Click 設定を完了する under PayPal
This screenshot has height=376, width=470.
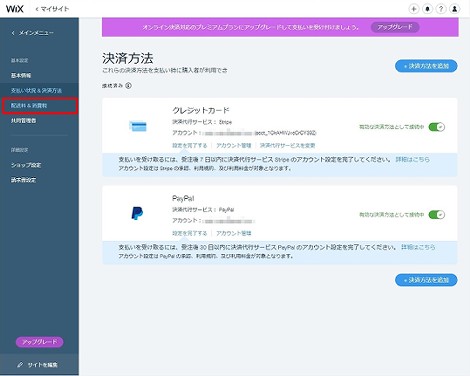[190, 233]
